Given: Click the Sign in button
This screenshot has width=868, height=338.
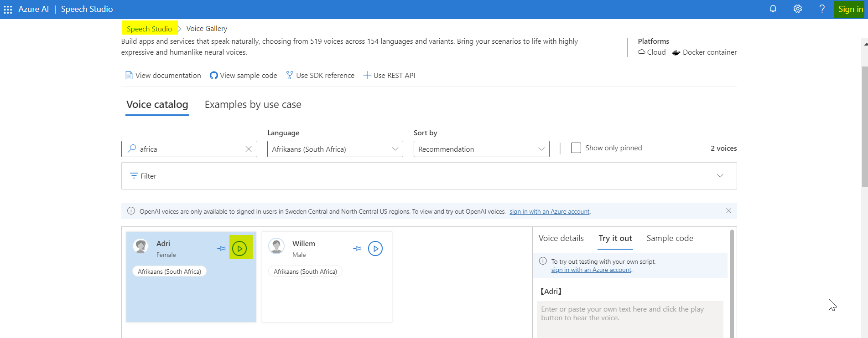Looking at the screenshot, I should 850,9.
